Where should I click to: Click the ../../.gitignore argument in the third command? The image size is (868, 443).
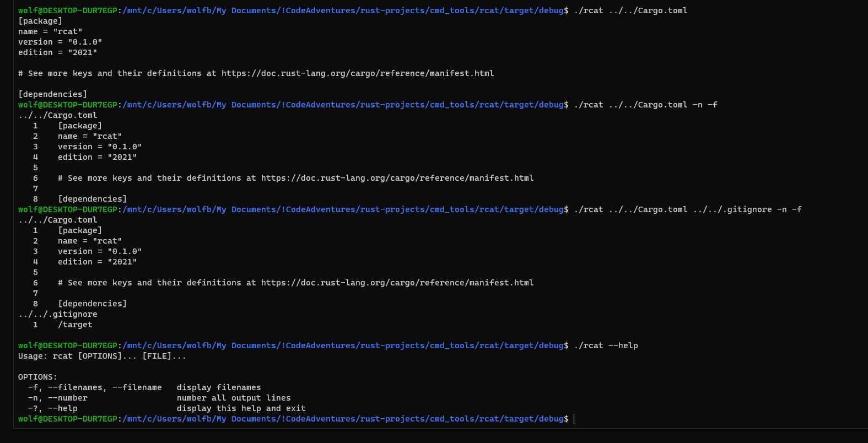[x=732, y=209]
